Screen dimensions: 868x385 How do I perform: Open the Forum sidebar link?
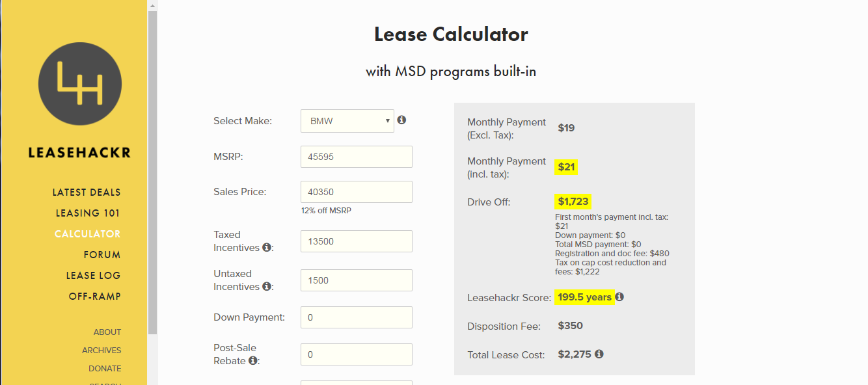point(102,255)
